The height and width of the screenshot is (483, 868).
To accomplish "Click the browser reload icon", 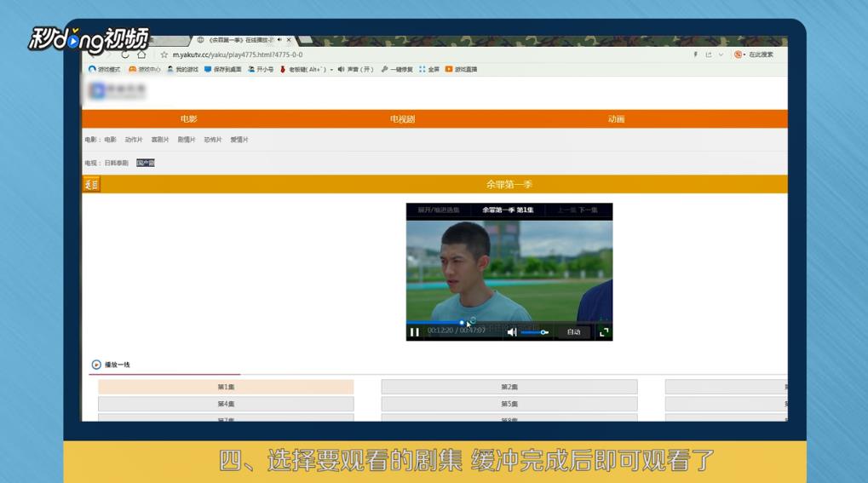I will (125, 55).
